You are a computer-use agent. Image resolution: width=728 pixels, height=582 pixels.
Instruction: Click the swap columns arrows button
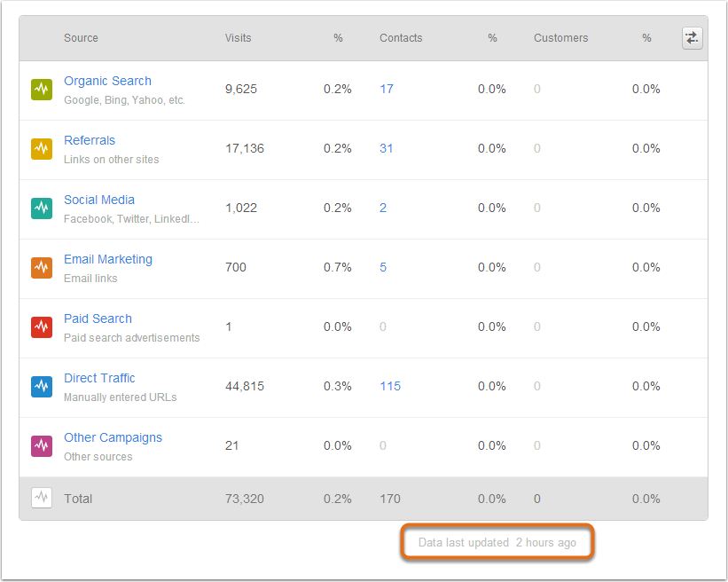point(693,38)
